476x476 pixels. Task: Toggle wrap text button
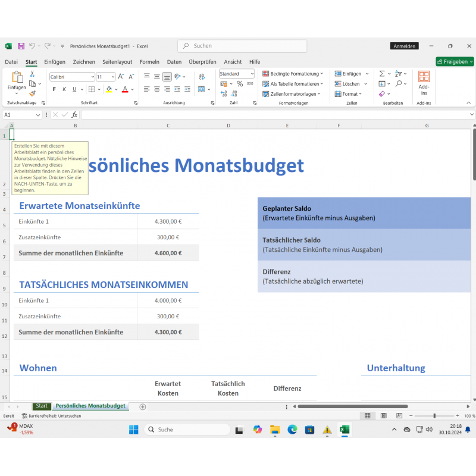[x=201, y=77]
